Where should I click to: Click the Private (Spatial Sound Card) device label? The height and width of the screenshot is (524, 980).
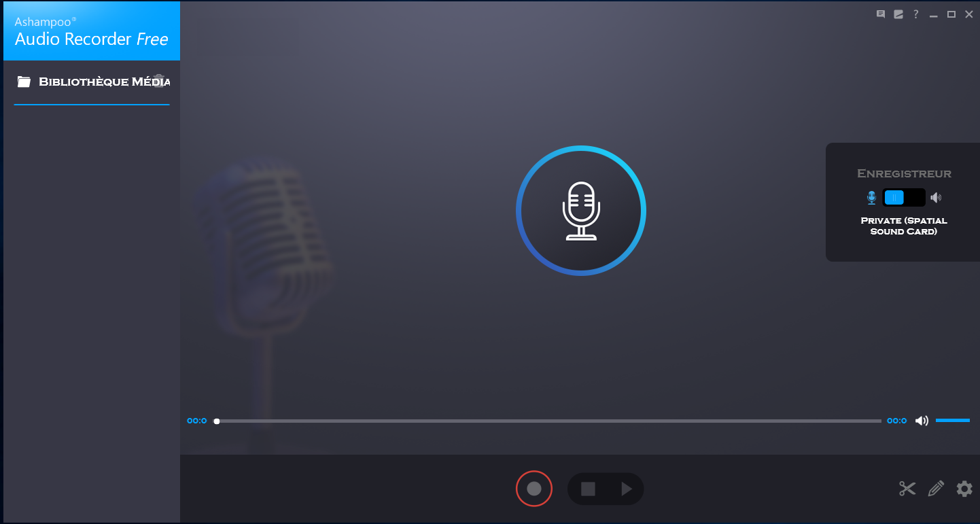point(903,226)
